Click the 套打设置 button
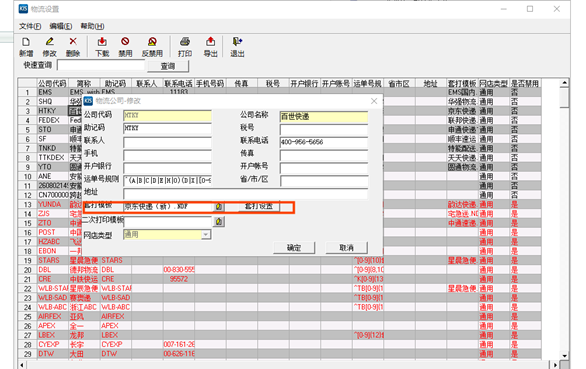 259,206
